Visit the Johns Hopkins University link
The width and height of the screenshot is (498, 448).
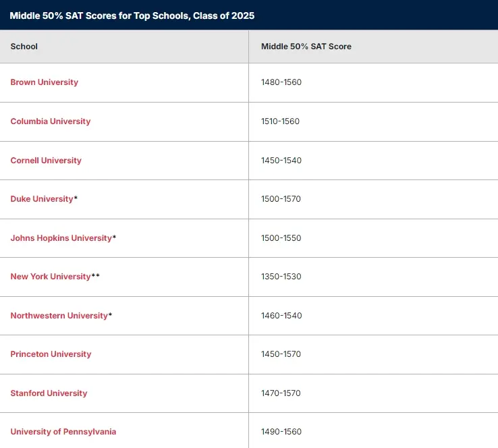tap(61, 238)
